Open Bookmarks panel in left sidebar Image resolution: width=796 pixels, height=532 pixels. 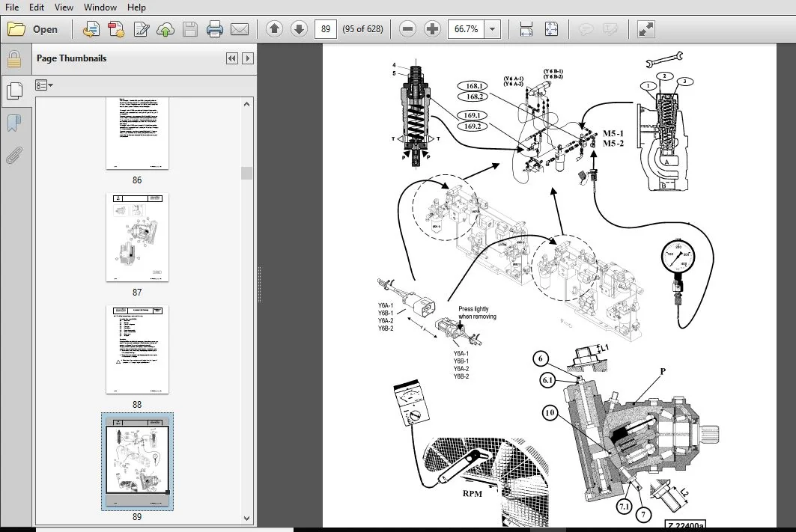pos(14,122)
